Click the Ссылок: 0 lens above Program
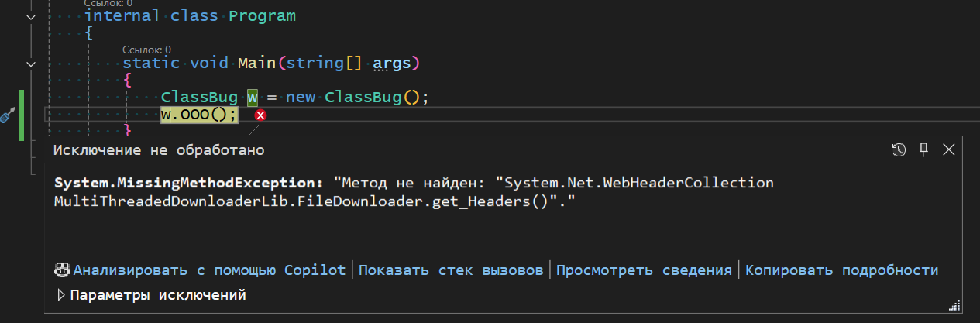 108,3
